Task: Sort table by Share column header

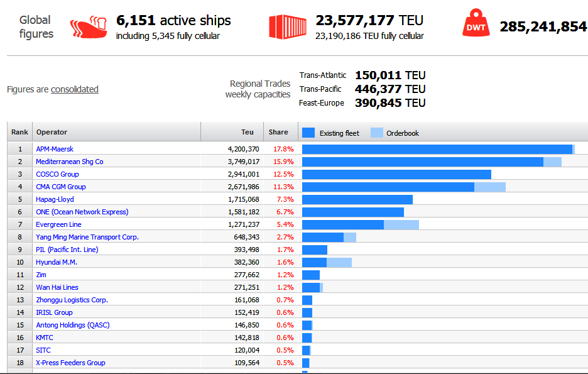Action: click(x=278, y=132)
